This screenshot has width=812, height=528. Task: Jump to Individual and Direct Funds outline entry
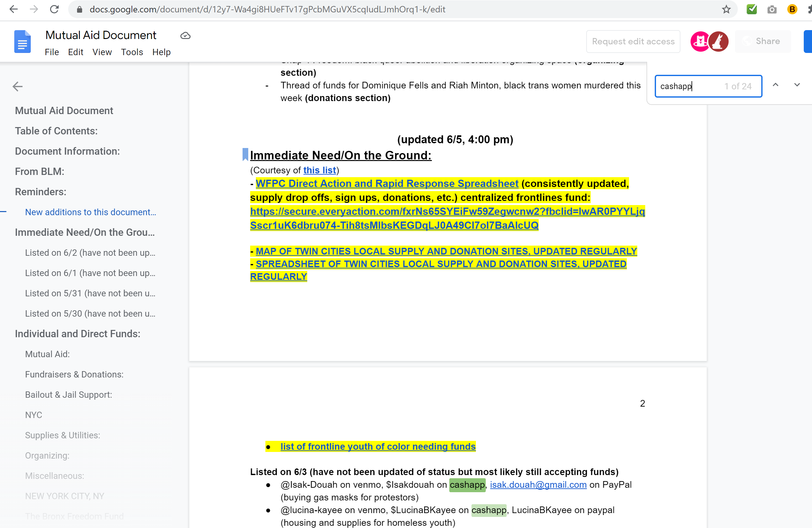click(77, 334)
